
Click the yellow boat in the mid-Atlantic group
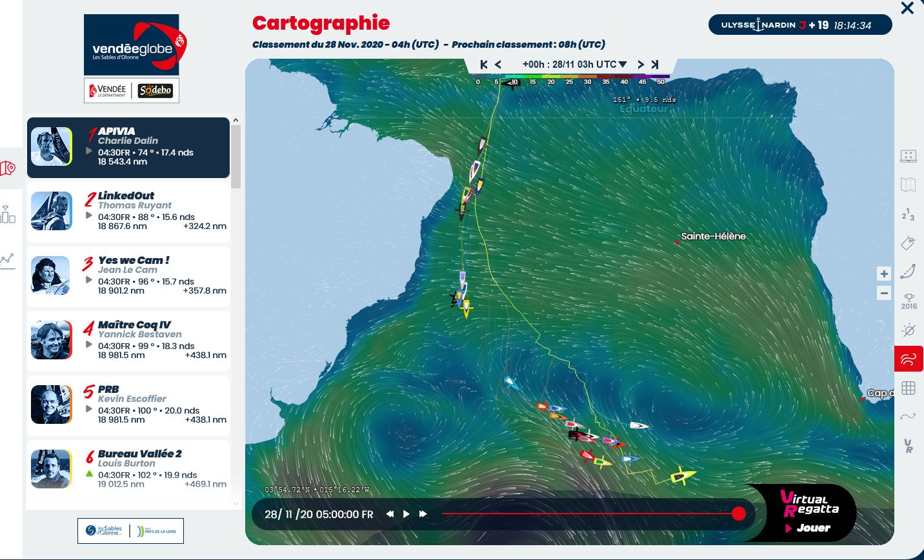[x=467, y=308]
